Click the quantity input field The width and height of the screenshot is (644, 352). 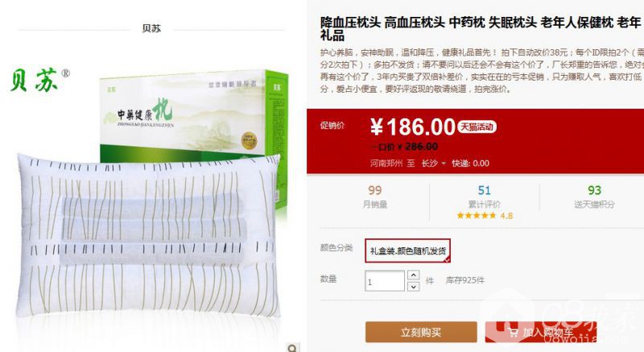pyautogui.click(x=385, y=281)
